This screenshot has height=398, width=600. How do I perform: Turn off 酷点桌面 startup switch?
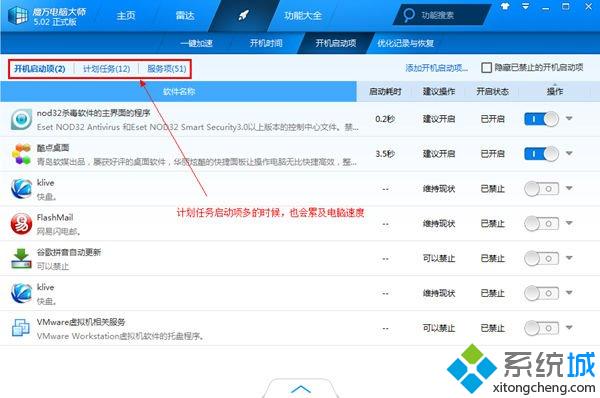(x=541, y=154)
